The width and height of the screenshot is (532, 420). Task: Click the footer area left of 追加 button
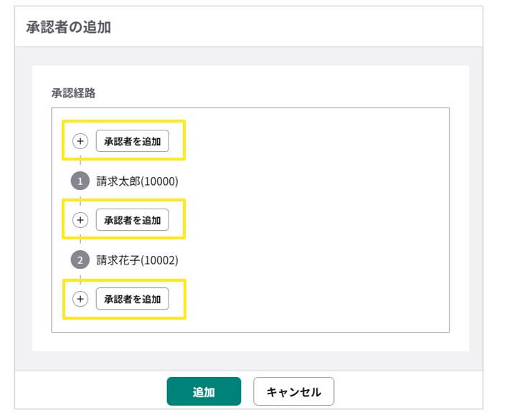86,392
